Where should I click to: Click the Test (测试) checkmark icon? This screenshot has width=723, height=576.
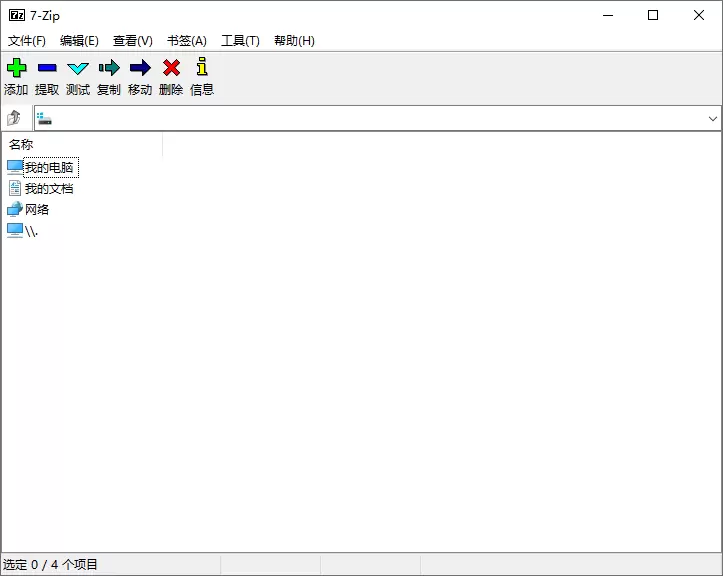pyautogui.click(x=78, y=69)
